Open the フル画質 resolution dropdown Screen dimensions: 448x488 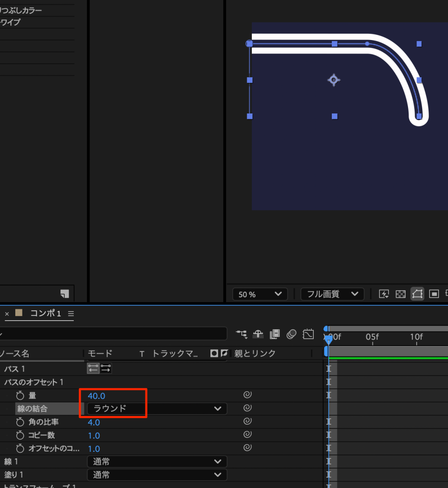click(x=332, y=294)
